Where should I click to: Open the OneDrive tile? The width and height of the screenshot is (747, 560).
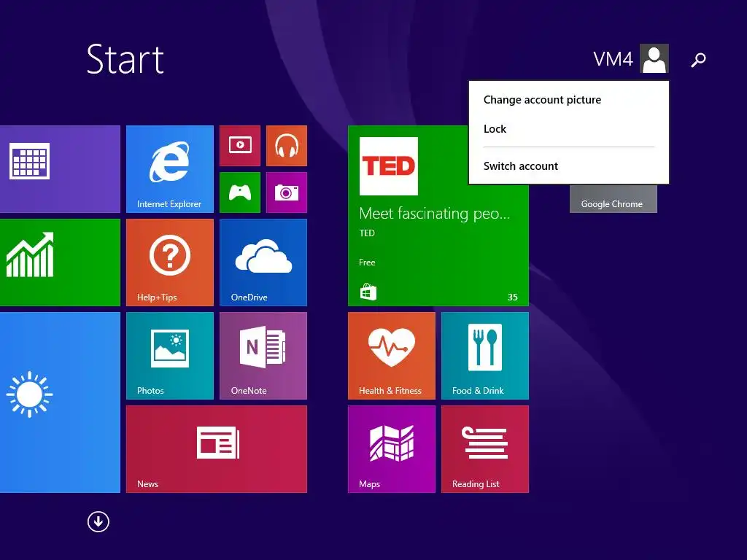coord(263,262)
